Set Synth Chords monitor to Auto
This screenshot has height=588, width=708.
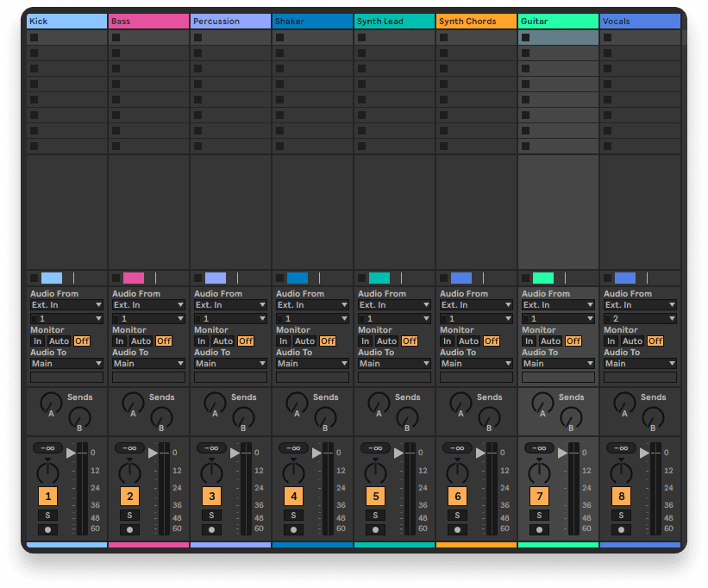click(468, 341)
